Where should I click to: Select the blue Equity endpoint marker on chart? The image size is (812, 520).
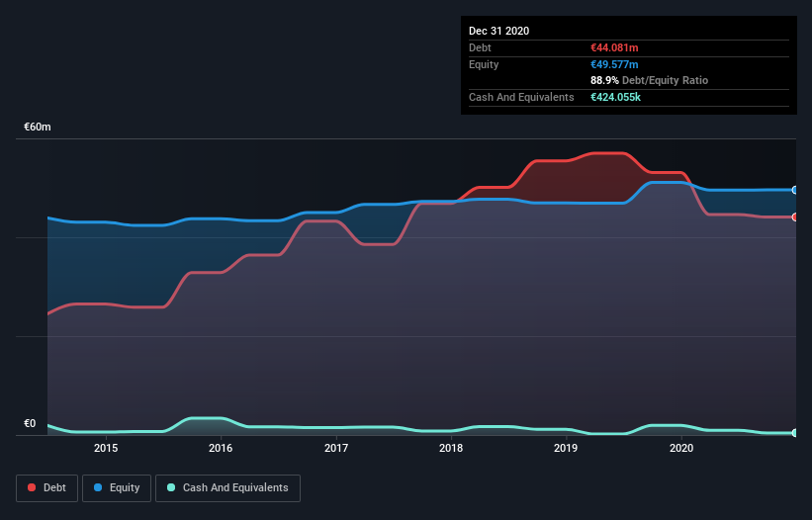click(x=795, y=190)
